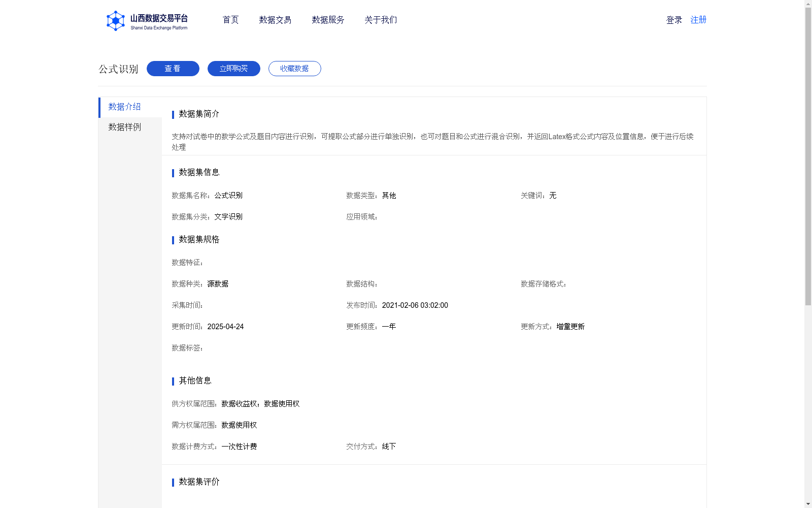Click the 数据存储格式 label
The width and height of the screenshot is (812, 508).
click(x=544, y=284)
